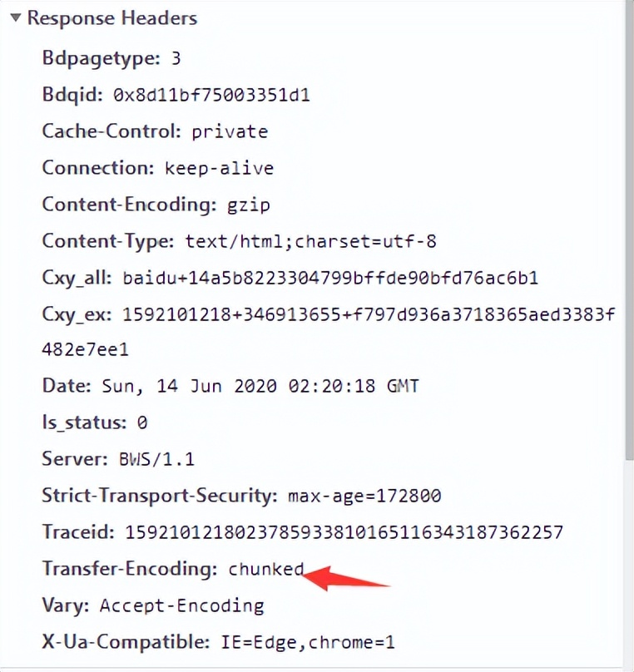
Task: Click the Bdqid header value
Action: click(x=211, y=95)
